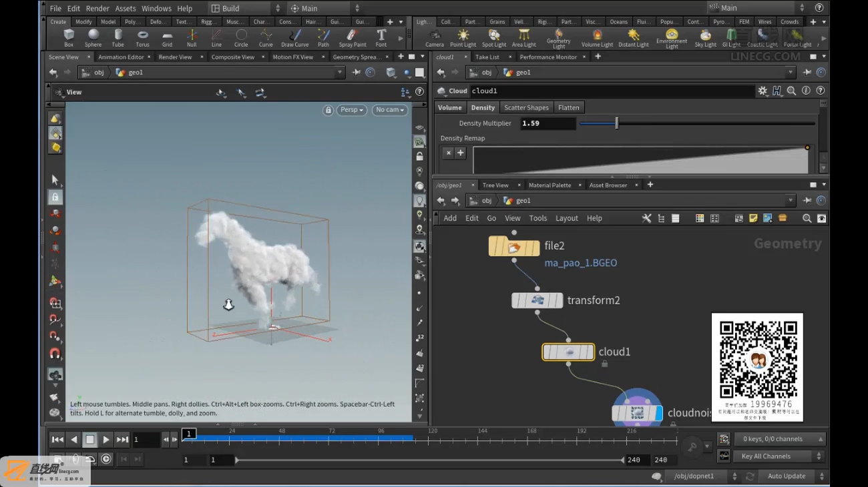The width and height of the screenshot is (868, 487).
Task: Open help for the cloud1 parameters
Action: 821,91
